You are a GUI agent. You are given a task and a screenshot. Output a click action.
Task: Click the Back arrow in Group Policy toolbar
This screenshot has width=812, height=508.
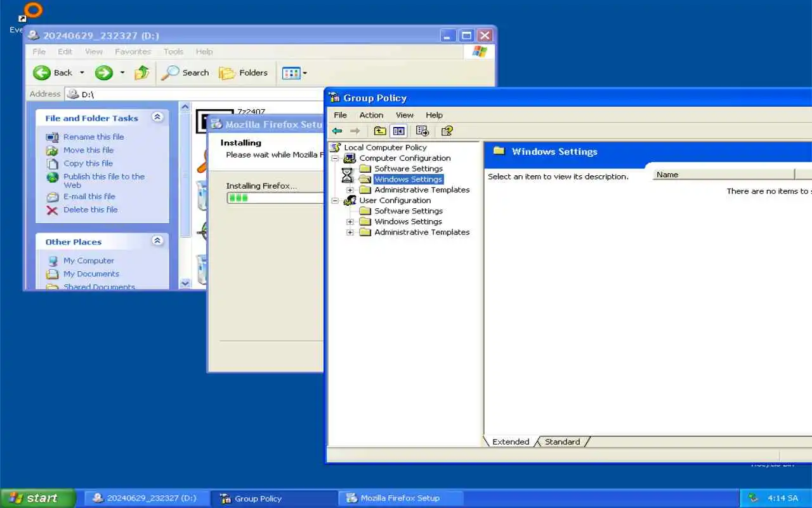[337, 131]
